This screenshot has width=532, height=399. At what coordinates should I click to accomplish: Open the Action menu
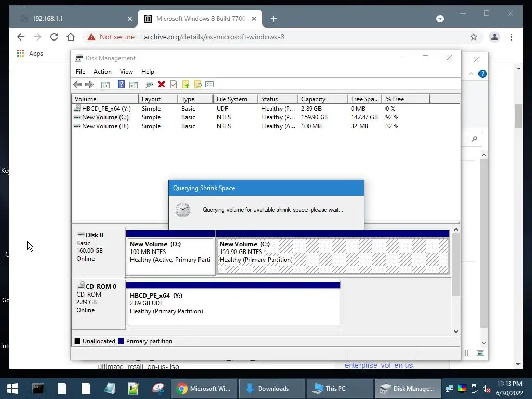click(x=102, y=72)
